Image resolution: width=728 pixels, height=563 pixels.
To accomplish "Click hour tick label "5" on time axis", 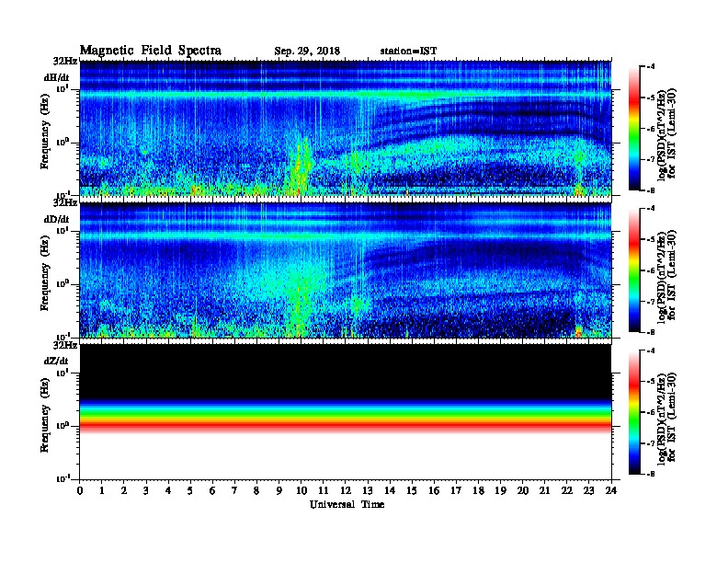I will 190,490.
